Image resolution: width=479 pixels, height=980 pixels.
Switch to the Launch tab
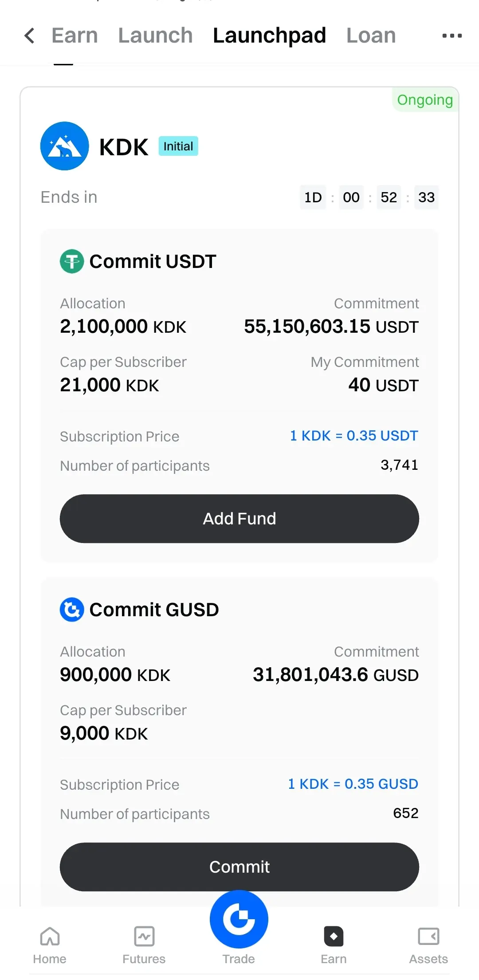[155, 35]
